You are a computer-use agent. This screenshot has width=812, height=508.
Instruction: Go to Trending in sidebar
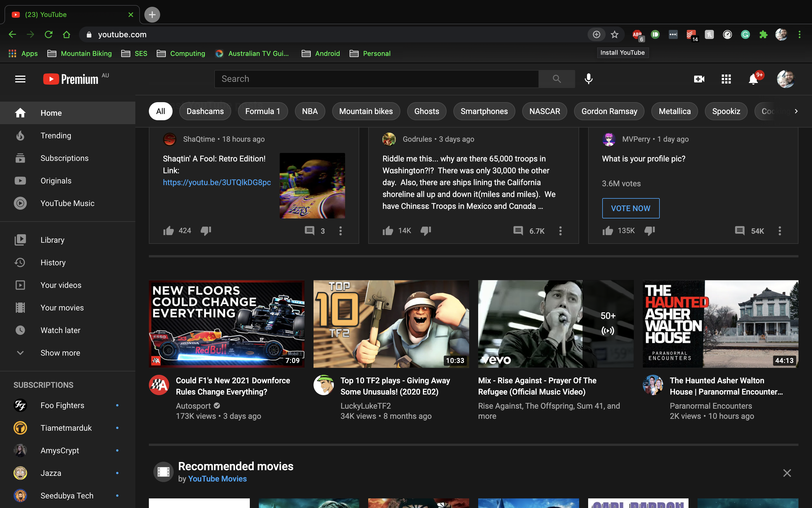click(67, 135)
